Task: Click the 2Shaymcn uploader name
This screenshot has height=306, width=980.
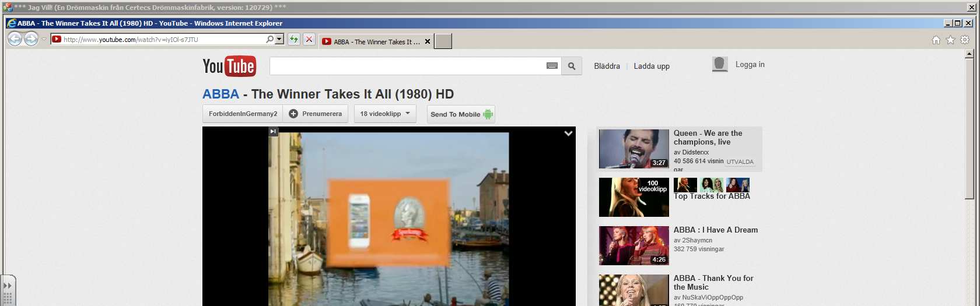Action: pos(697,240)
